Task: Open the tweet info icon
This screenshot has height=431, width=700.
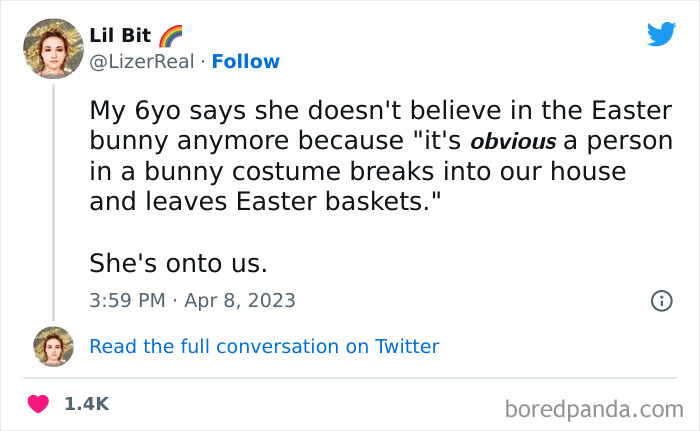Action: tap(661, 300)
